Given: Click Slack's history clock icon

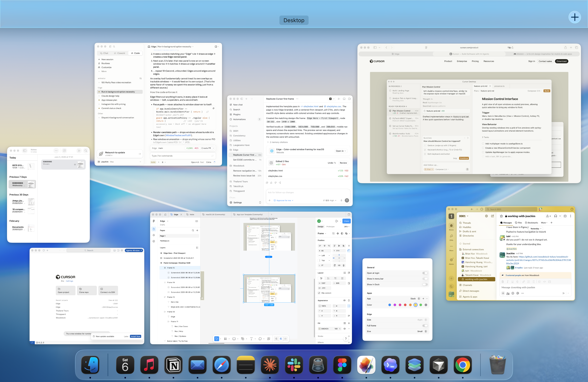Looking at the screenshot, I should click(481, 209).
